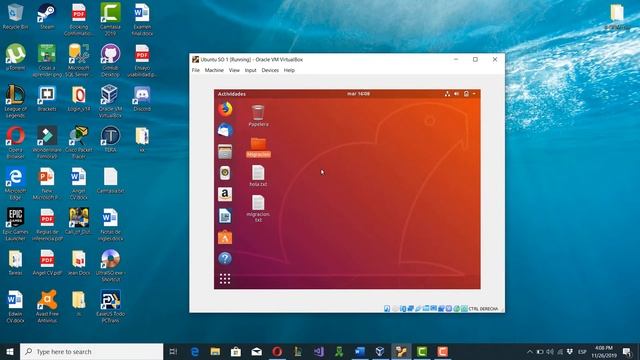Select the uTorrent desktop shortcut

15,57
